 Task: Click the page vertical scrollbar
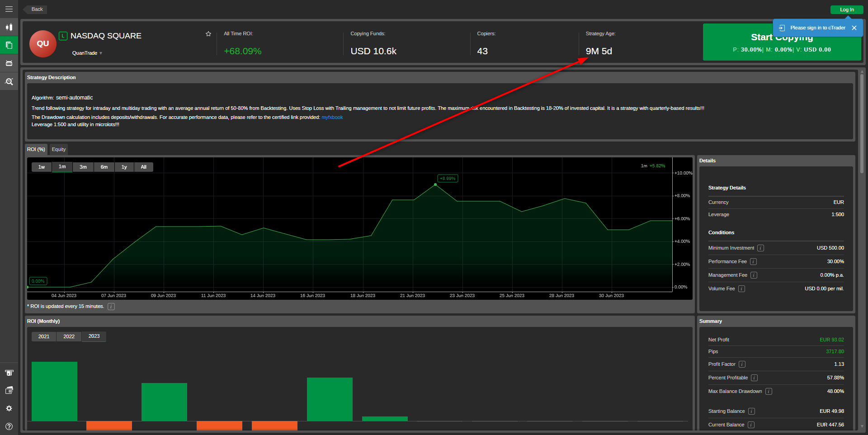[x=862, y=123]
